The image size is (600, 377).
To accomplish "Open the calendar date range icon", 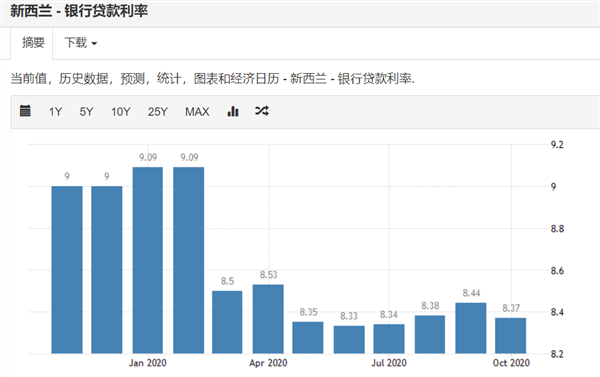I will [25, 111].
